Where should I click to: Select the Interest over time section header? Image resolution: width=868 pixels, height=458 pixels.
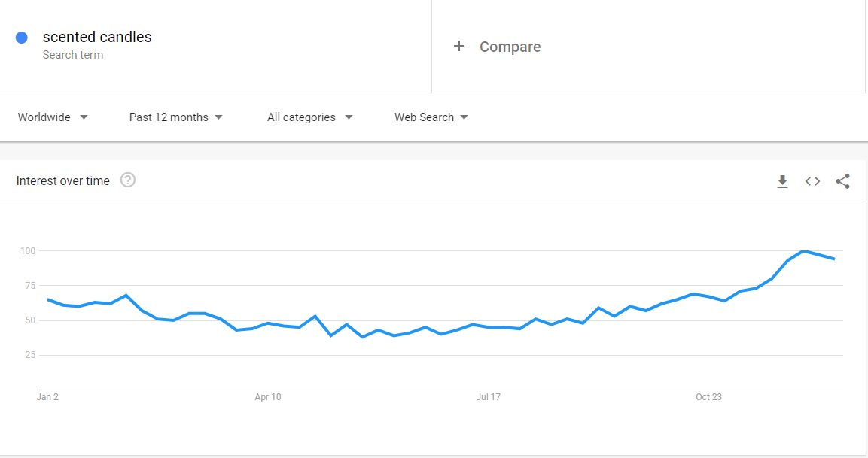(x=63, y=180)
